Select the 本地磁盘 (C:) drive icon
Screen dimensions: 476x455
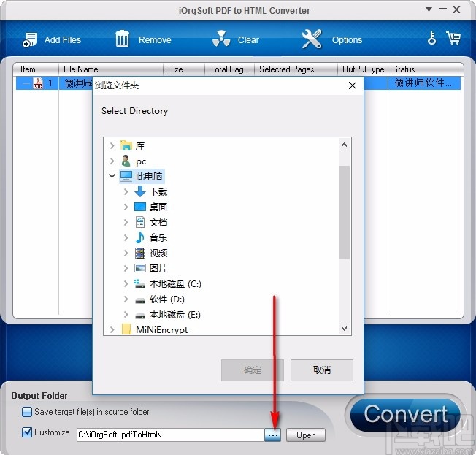pyautogui.click(x=139, y=284)
